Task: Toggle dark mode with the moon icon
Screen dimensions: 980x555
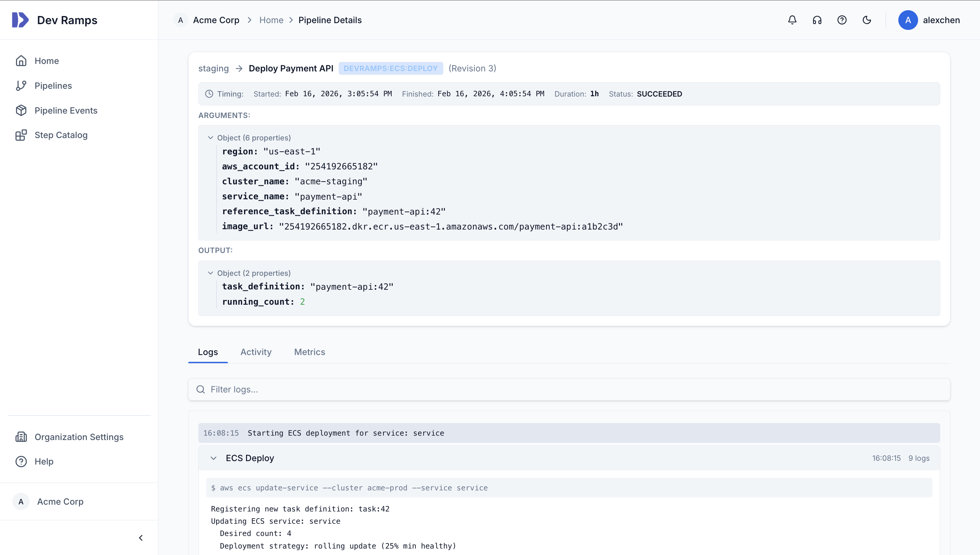Action: 867,20
